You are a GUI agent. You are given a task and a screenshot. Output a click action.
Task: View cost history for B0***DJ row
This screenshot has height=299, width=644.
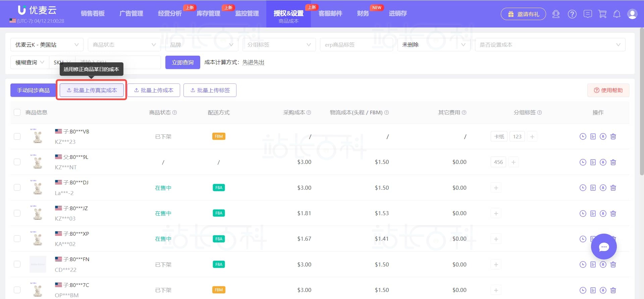pos(583,188)
